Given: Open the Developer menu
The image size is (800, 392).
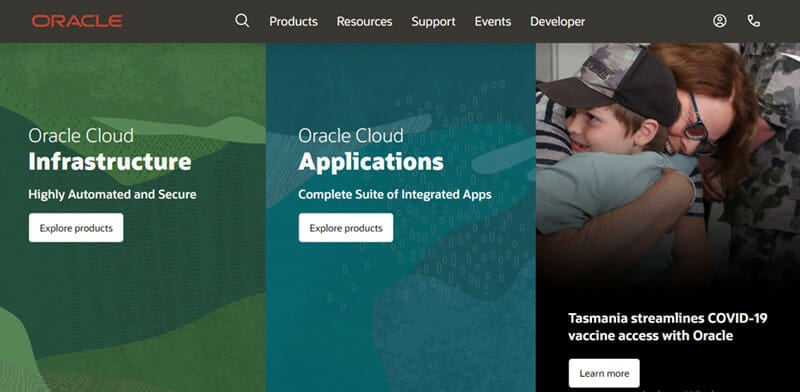Looking at the screenshot, I should [x=557, y=21].
